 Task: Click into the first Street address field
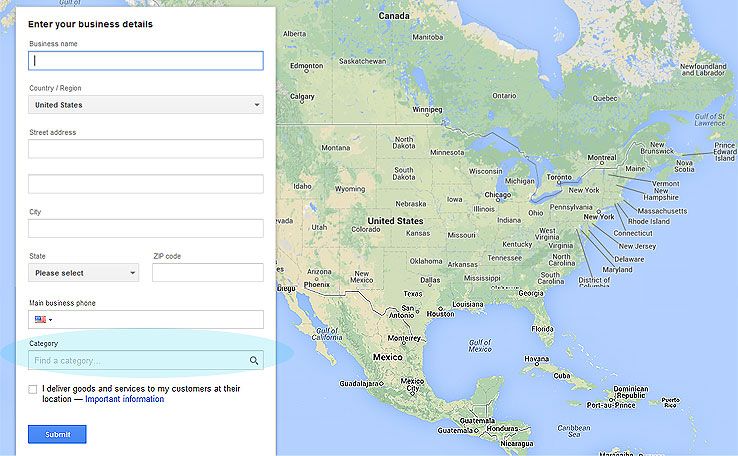[x=146, y=149]
